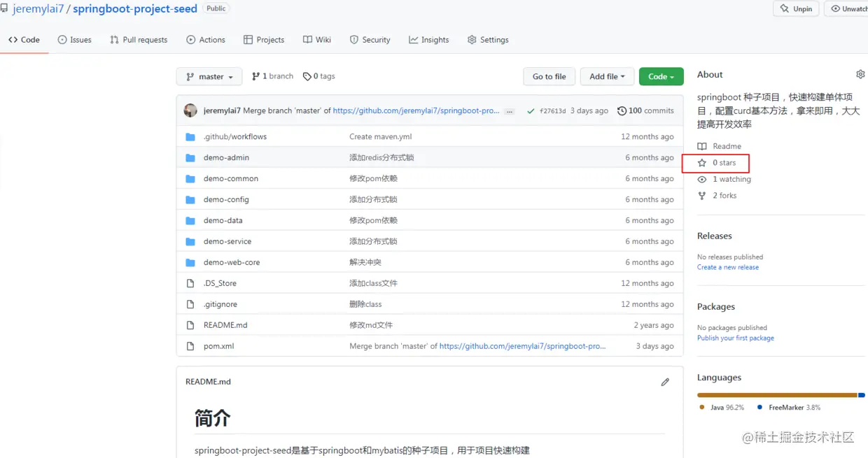Click the Releases heading link
This screenshot has height=458, width=868.
click(715, 236)
